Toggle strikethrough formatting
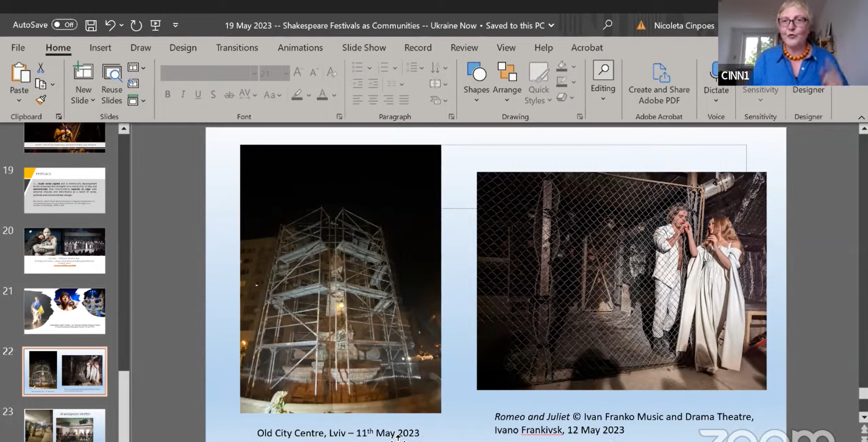 click(229, 94)
